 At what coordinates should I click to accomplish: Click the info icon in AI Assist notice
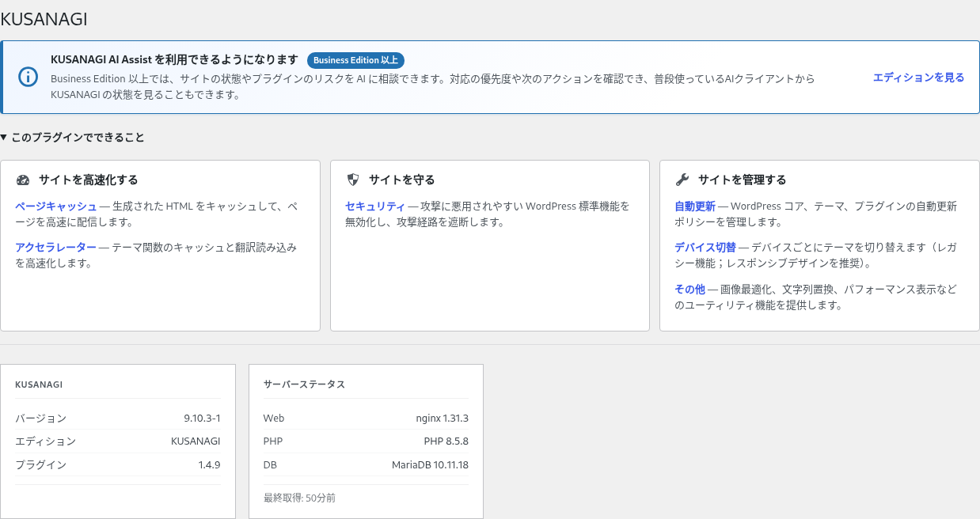(28, 77)
